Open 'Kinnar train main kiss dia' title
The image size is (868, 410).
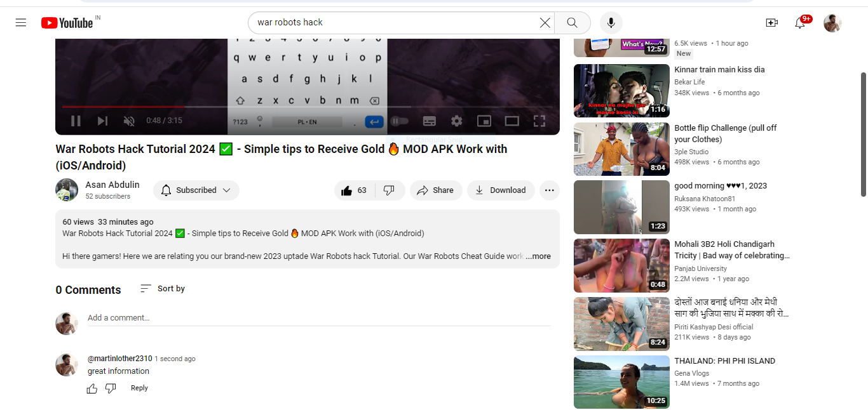[719, 70]
